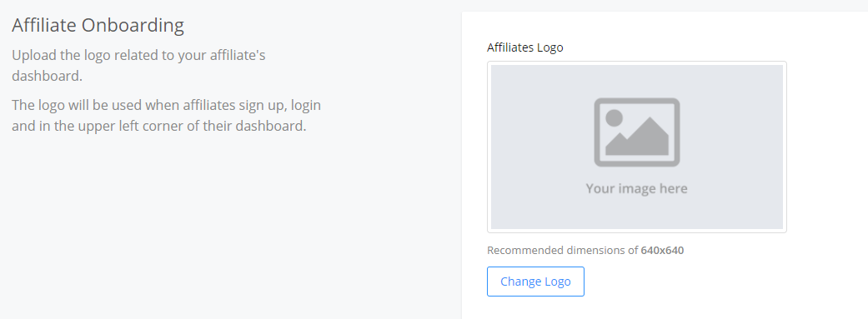Click the 'Logo' word inside Change Logo
The width and height of the screenshot is (868, 319).
coord(558,282)
